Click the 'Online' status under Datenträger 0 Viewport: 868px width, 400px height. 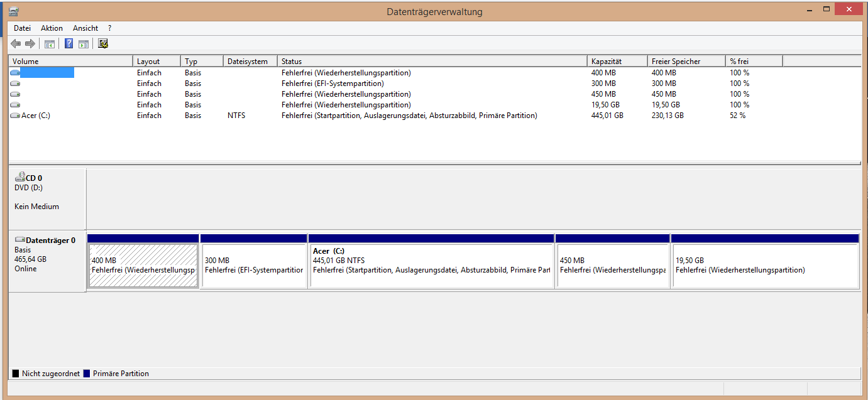coord(26,269)
